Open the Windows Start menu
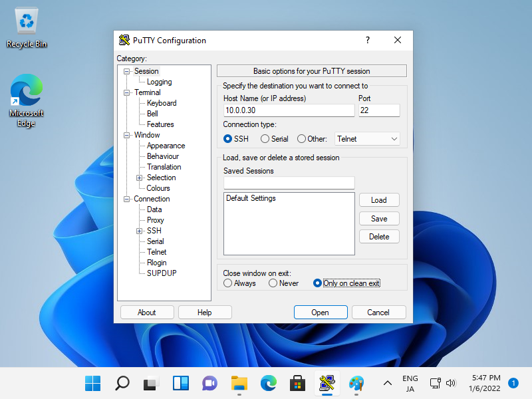 pos(93,383)
